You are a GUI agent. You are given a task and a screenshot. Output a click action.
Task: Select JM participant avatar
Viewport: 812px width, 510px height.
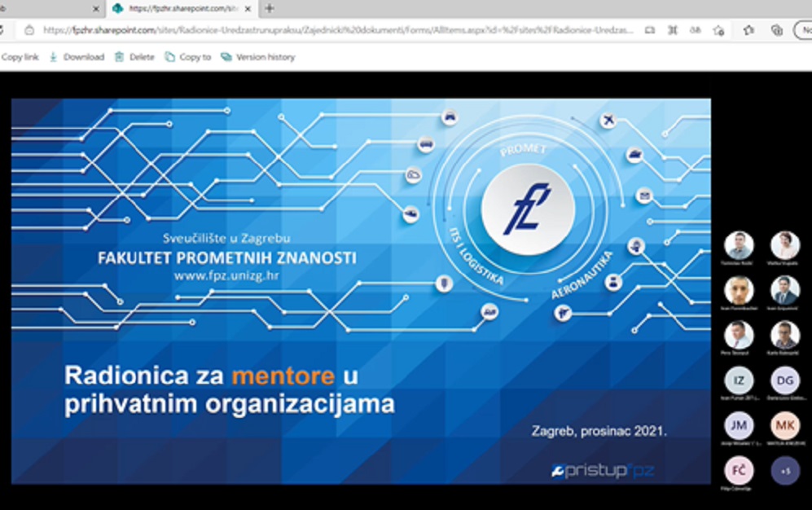(739, 425)
